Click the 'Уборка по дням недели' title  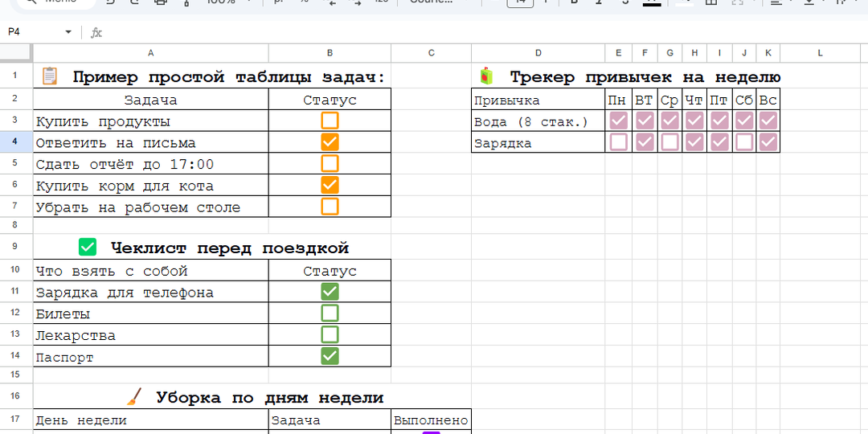(x=269, y=398)
